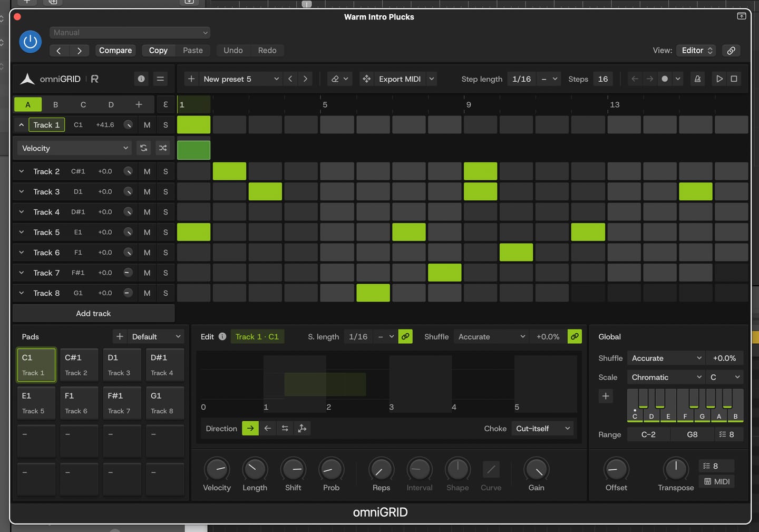Open the New preset 5 dropdown
Screen dimensions: 759x532
(241, 79)
